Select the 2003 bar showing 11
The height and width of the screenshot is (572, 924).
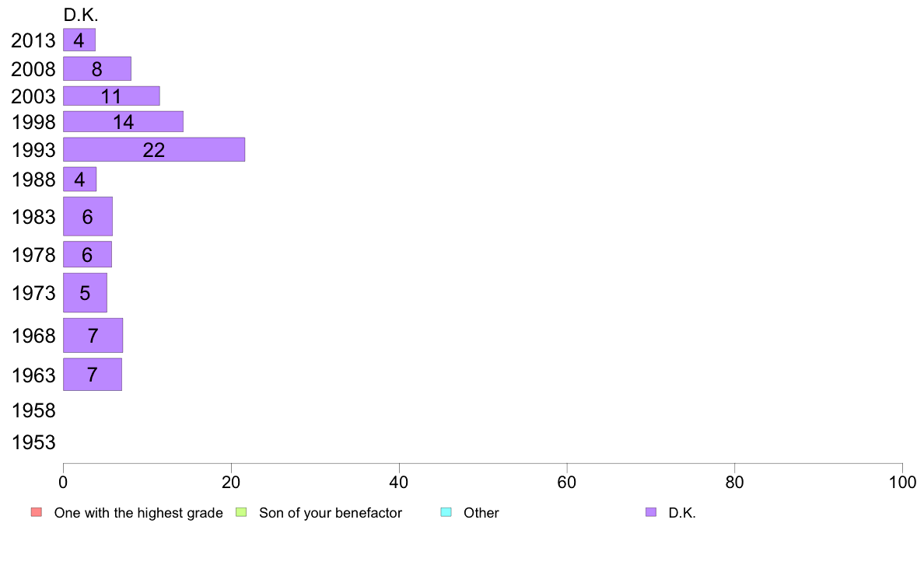111,96
